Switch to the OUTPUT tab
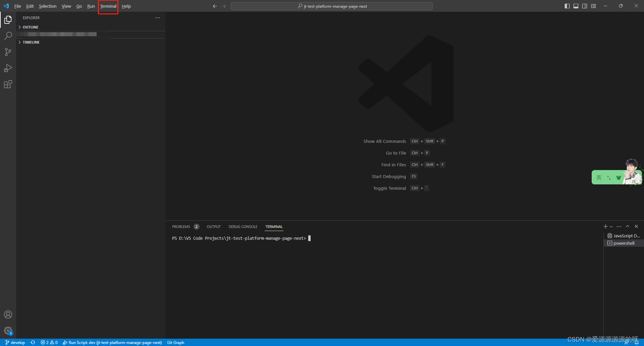Viewport: 644px width, 346px height. pos(214,227)
